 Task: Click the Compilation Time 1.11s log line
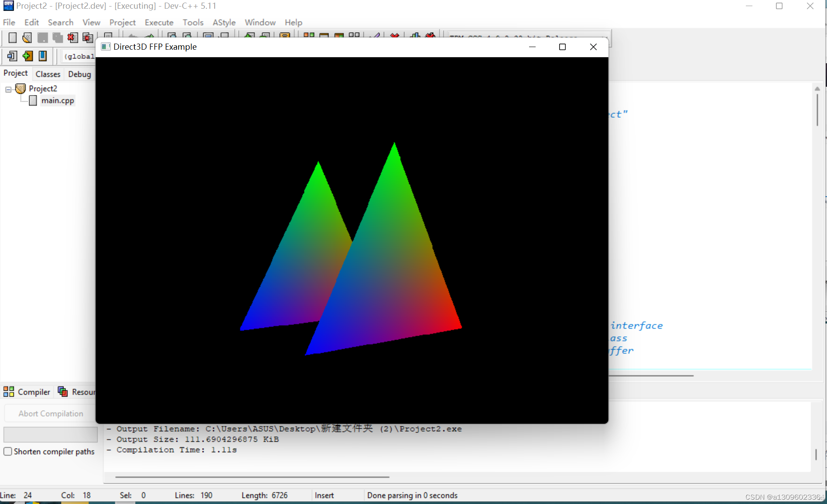172,450
